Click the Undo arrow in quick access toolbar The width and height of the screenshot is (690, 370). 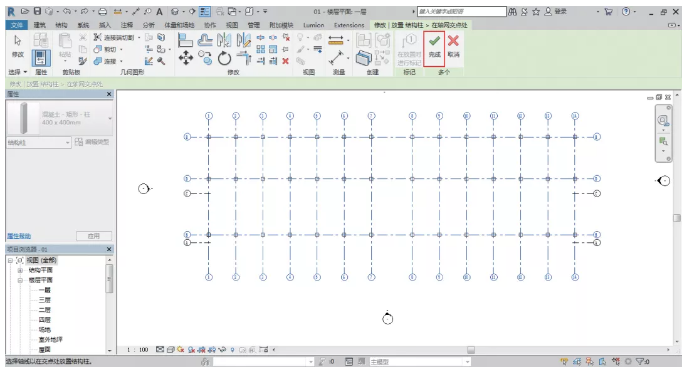[66, 12]
